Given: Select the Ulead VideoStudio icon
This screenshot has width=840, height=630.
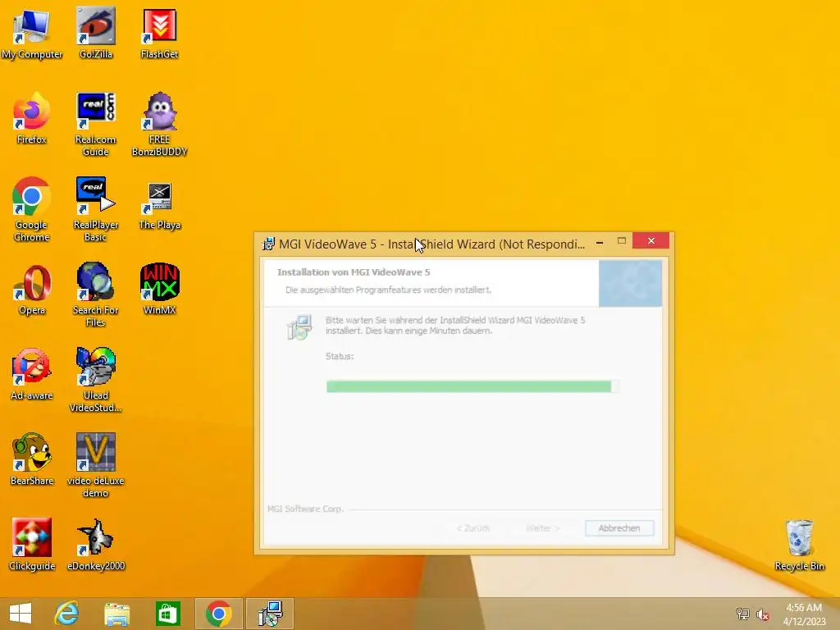Looking at the screenshot, I should click(x=95, y=380).
